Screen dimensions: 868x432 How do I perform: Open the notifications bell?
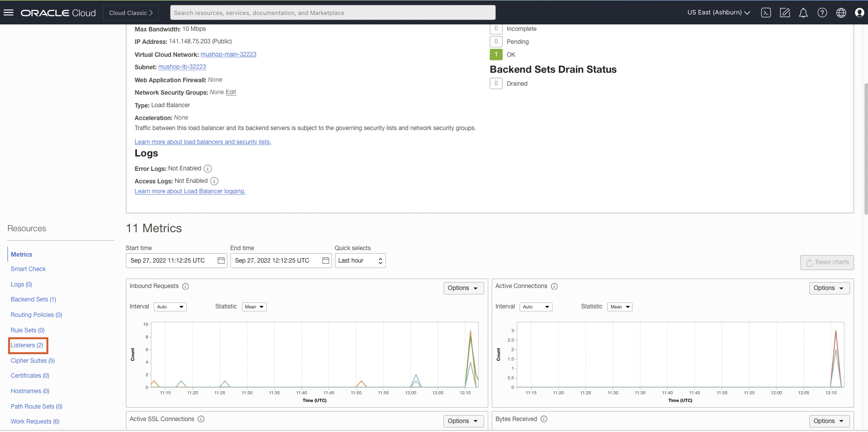[803, 13]
